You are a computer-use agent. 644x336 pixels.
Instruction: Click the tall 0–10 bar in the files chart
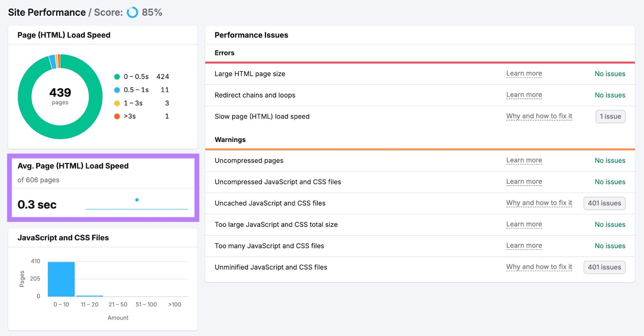point(61,279)
